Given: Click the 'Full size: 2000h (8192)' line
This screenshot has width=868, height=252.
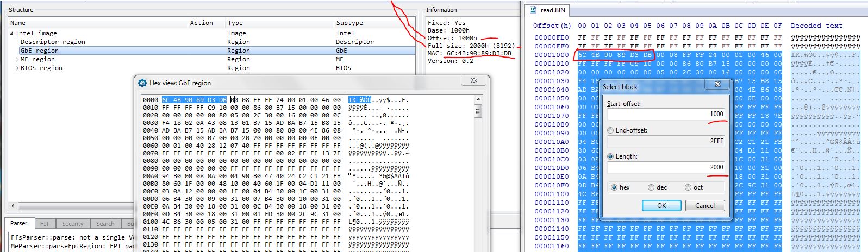Looking at the screenshot, I should coord(471,46).
